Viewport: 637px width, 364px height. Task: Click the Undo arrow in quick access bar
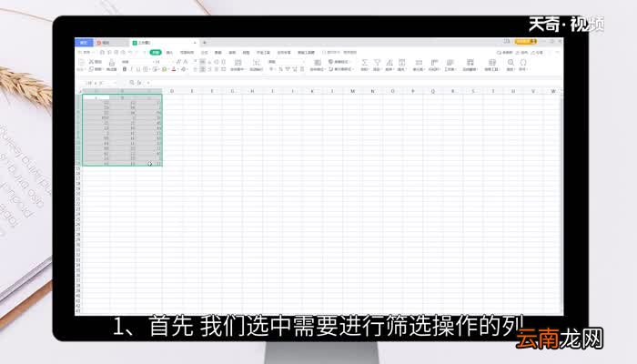130,53
